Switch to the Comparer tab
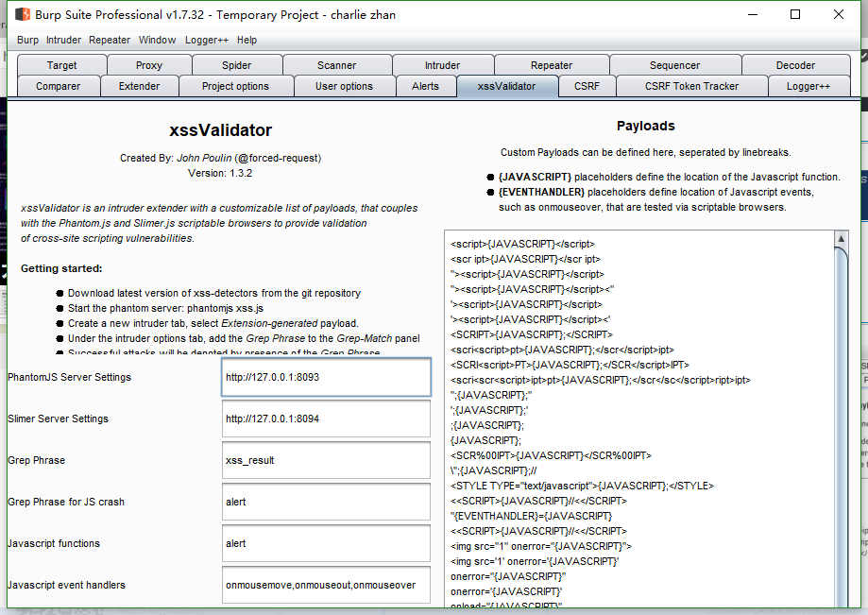The width and height of the screenshot is (868, 615). (x=59, y=86)
